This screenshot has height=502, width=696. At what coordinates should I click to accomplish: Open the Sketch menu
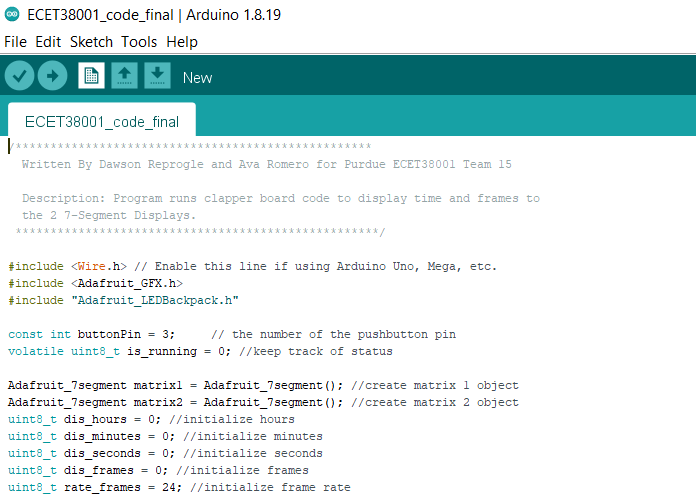[x=91, y=42]
